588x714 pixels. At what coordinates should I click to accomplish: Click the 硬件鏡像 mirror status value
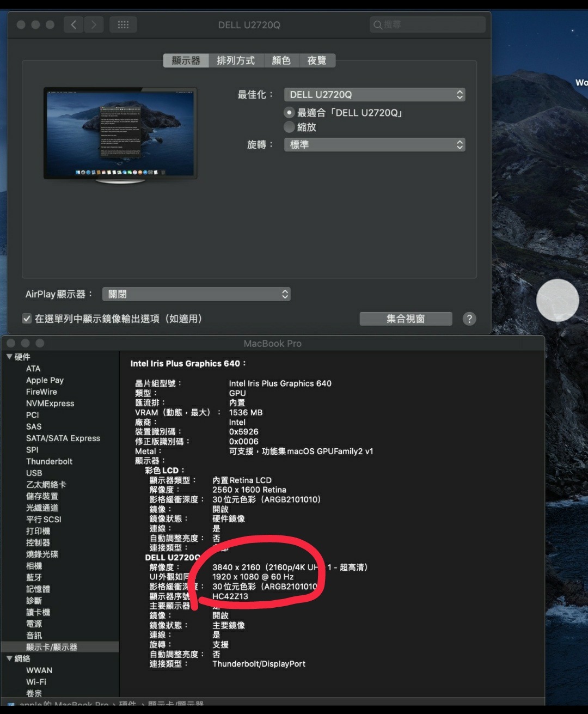[x=229, y=519]
